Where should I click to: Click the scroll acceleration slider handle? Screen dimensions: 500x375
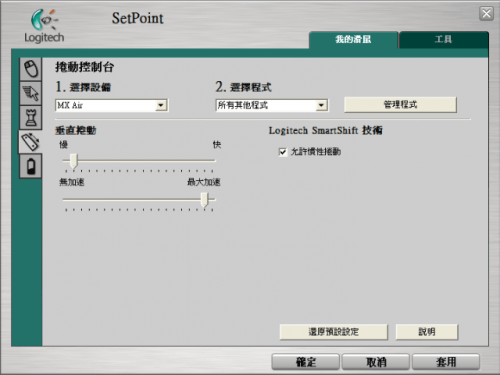click(204, 200)
